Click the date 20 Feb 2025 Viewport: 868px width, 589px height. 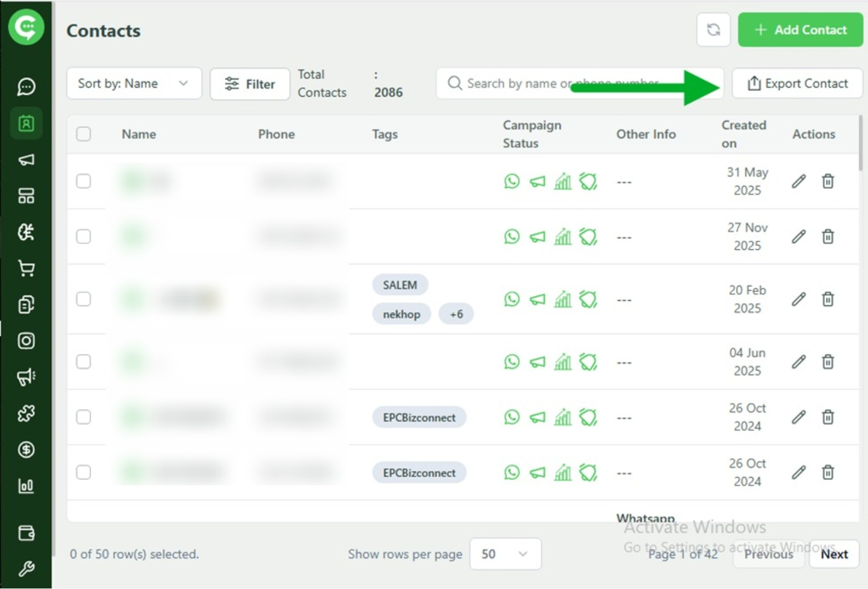click(747, 299)
